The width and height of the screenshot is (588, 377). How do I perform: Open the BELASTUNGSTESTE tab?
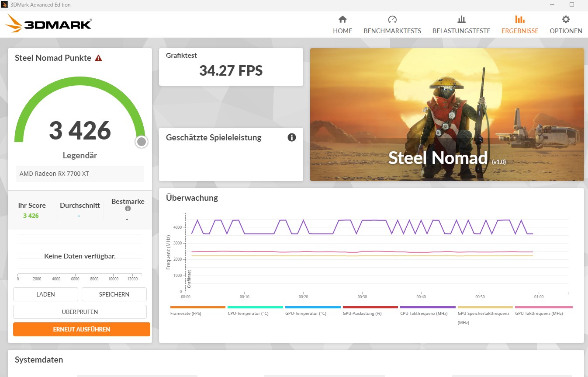point(461,24)
